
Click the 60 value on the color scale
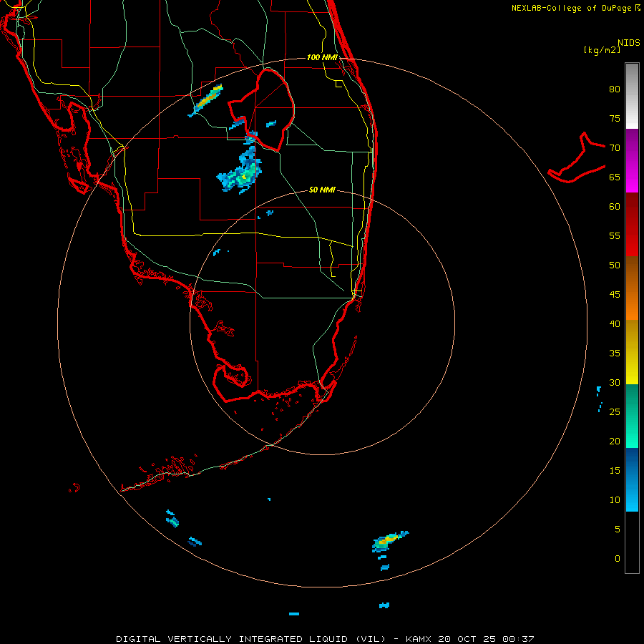click(615, 207)
